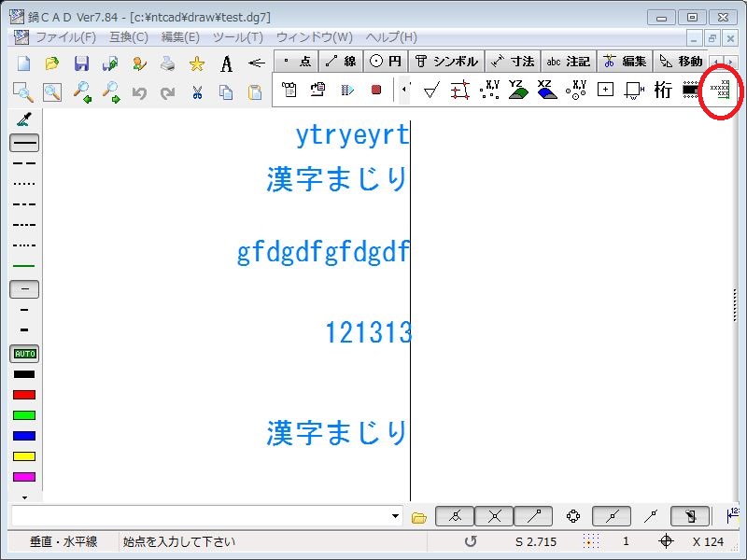The image size is (747, 560).
Task: Choose the yellow color swatch
Action: [24, 456]
